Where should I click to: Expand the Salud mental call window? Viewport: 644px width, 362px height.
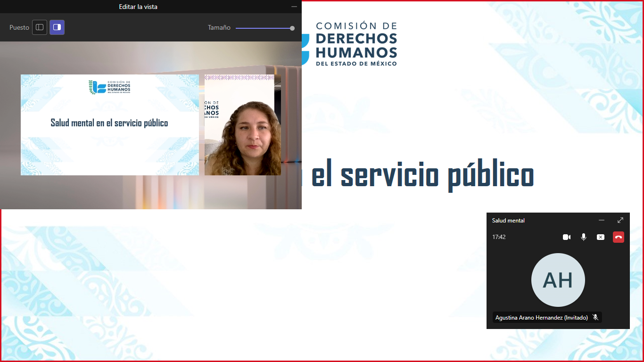(620, 220)
